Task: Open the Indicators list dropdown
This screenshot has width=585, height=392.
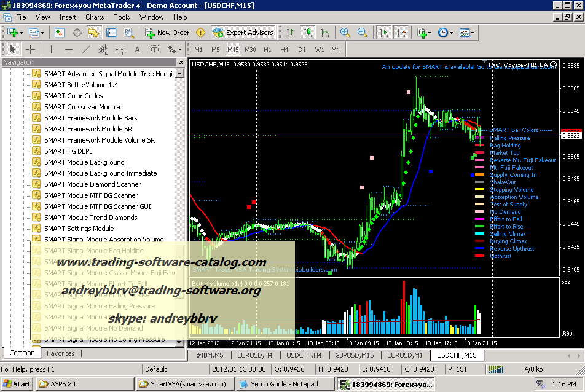Action: point(423,33)
